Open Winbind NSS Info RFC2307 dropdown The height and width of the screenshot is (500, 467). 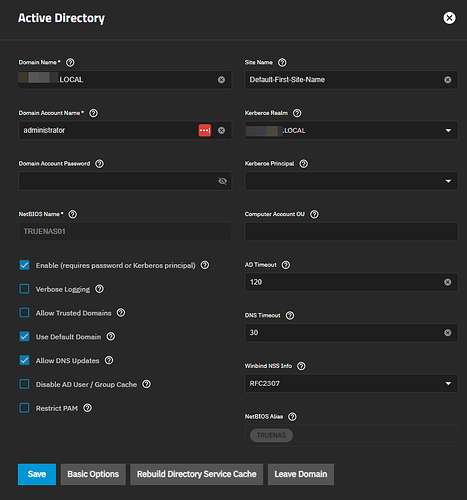pos(351,383)
